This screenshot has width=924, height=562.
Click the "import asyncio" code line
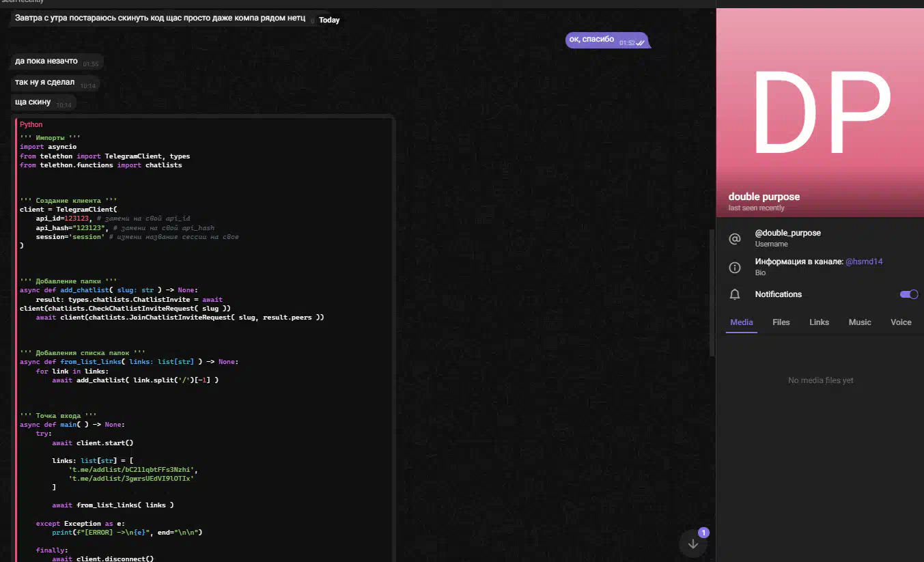(48, 147)
